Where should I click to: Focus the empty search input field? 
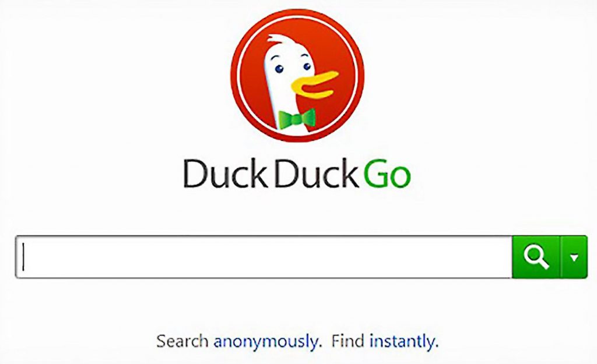[264, 257]
